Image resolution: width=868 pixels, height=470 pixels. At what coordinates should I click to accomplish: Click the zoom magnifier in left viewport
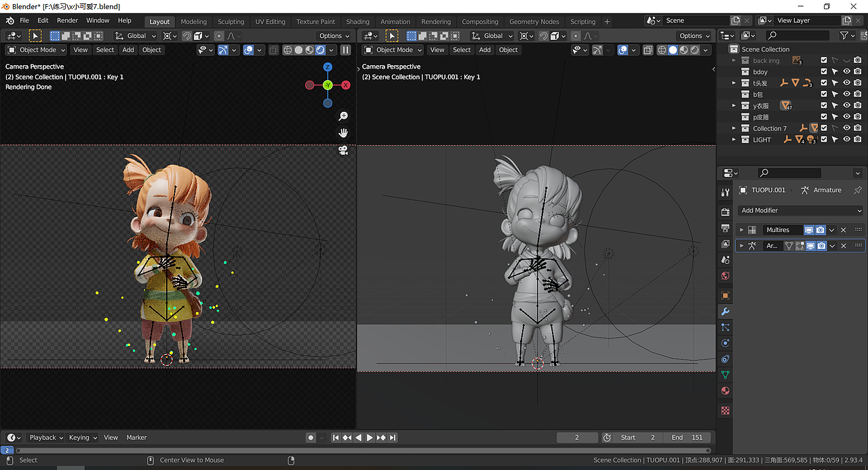[344, 117]
